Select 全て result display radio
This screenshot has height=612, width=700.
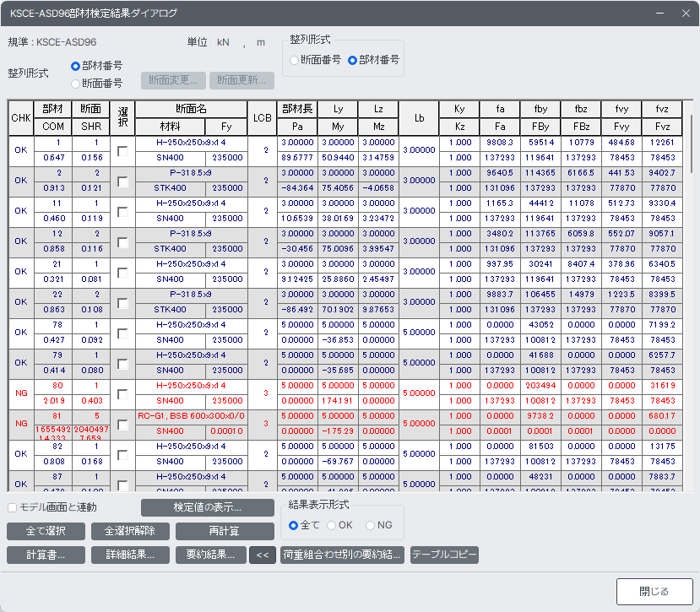pos(293,525)
